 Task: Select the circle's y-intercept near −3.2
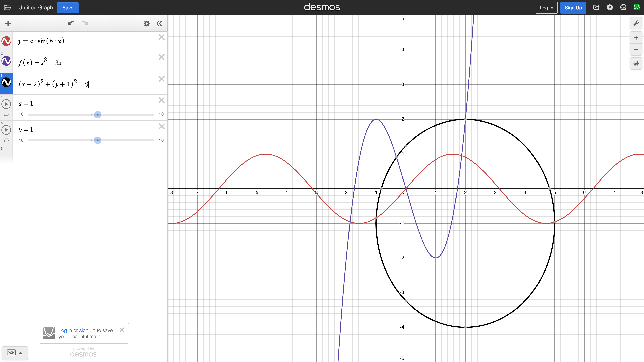[406, 301]
